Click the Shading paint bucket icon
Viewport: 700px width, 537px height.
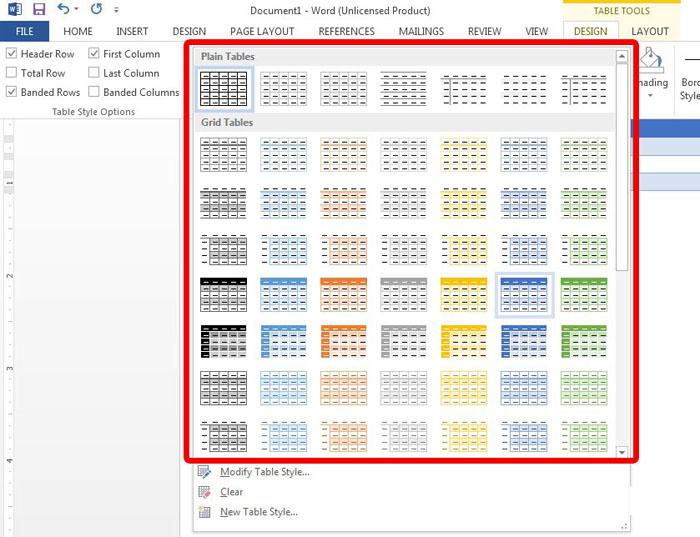coord(652,60)
